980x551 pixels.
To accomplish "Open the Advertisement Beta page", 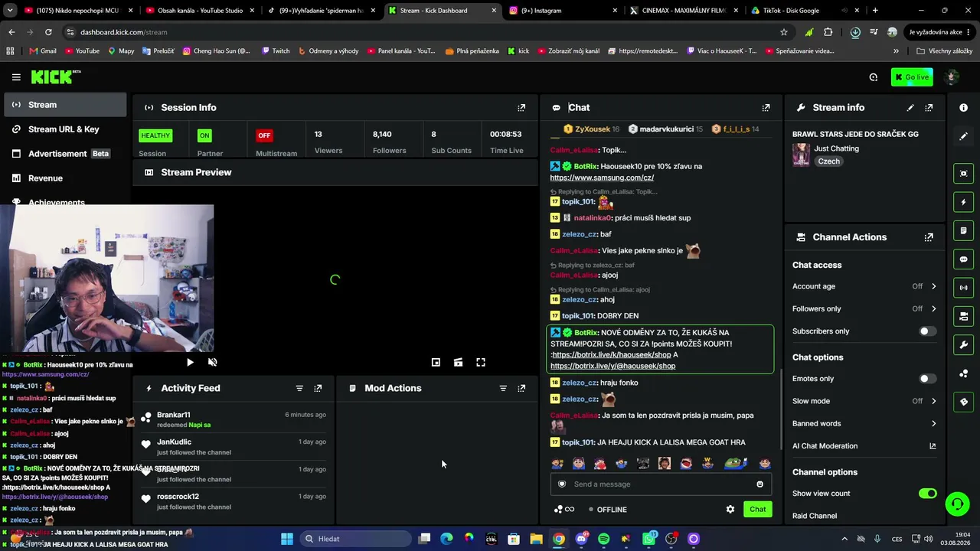I will coord(66,154).
